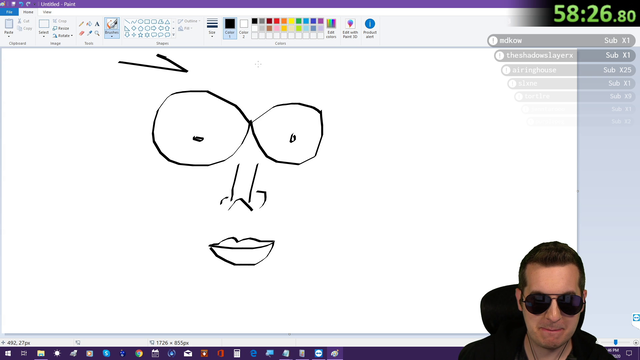This screenshot has width=640, height=360.
Task: Open Windows notification center icon
Action: point(629,353)
